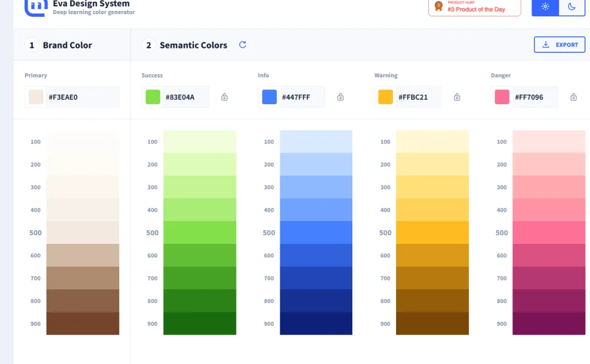This screenshot has height=364, width=590.
Task: Select the Semantic Colors step heading
Action: coord(193,45)
